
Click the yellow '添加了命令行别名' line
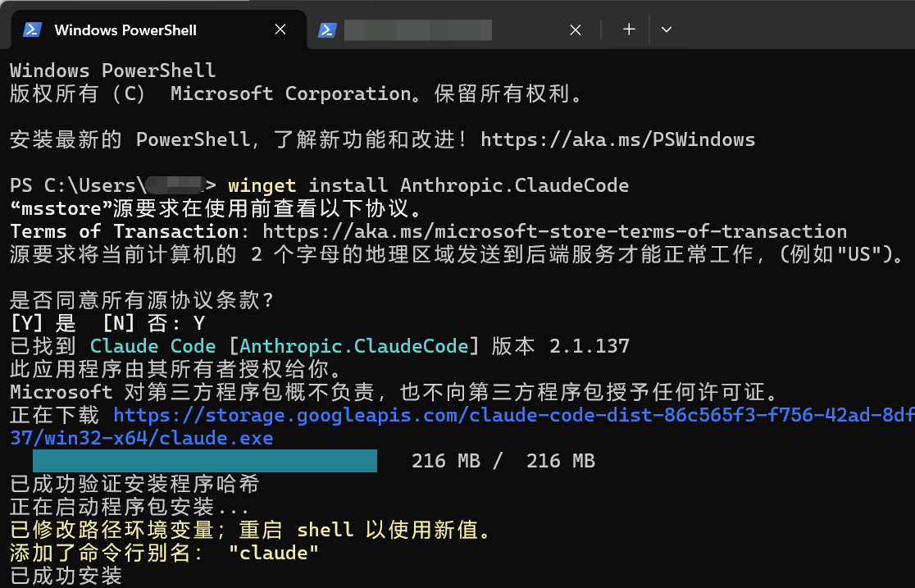[x=165, y=553]
